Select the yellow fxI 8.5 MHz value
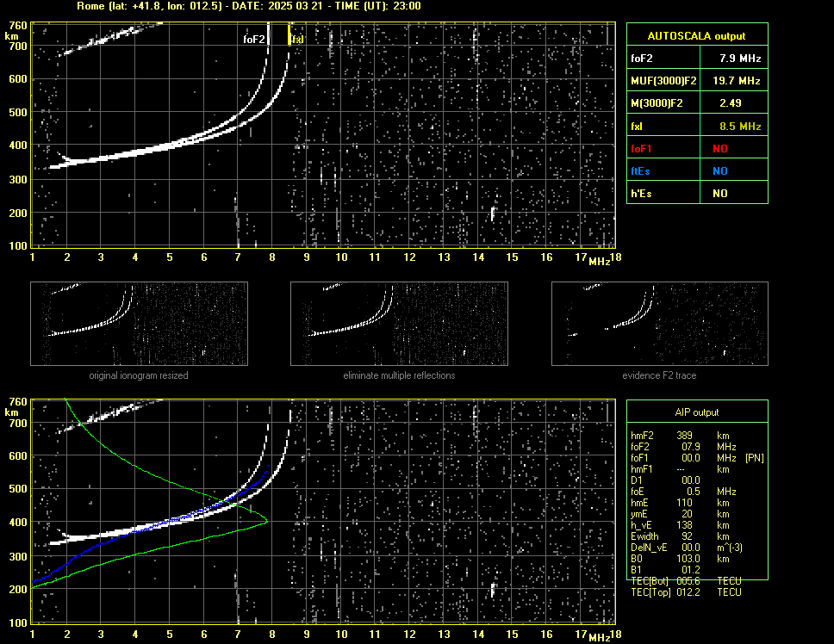Viewport: 834px width, 644px height. pyautogui.click(x=740, y=127)
